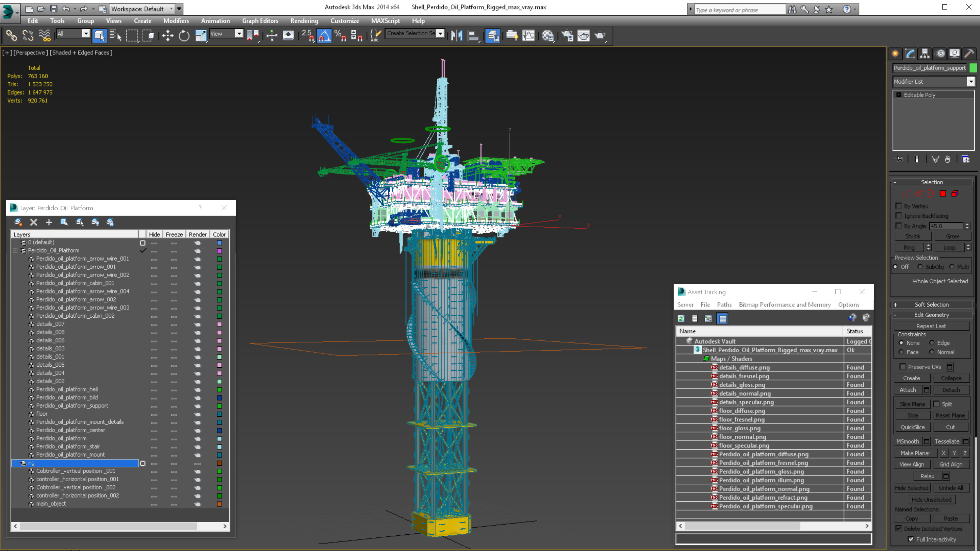Screen dimensions: 980x551
Task: Refresh the Asset Tracking list
Action: click(x=681, y=319)
